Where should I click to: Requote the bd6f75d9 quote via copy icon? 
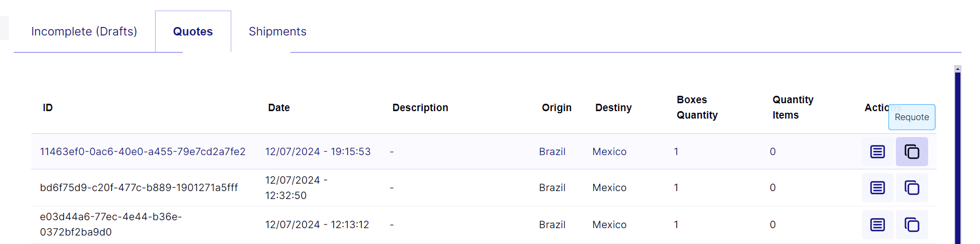pyautogui.click(x=912, y=188)
